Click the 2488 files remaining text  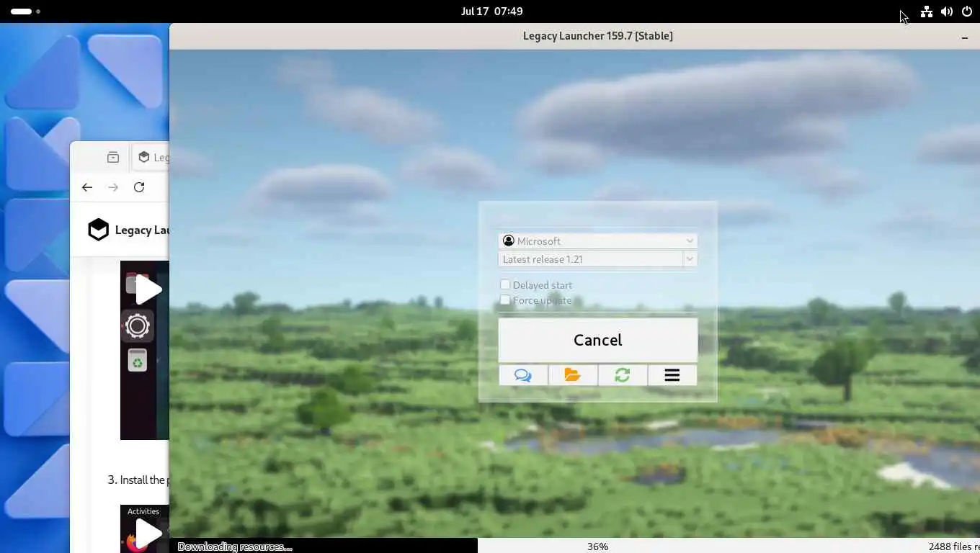click(x=954, y=547)
